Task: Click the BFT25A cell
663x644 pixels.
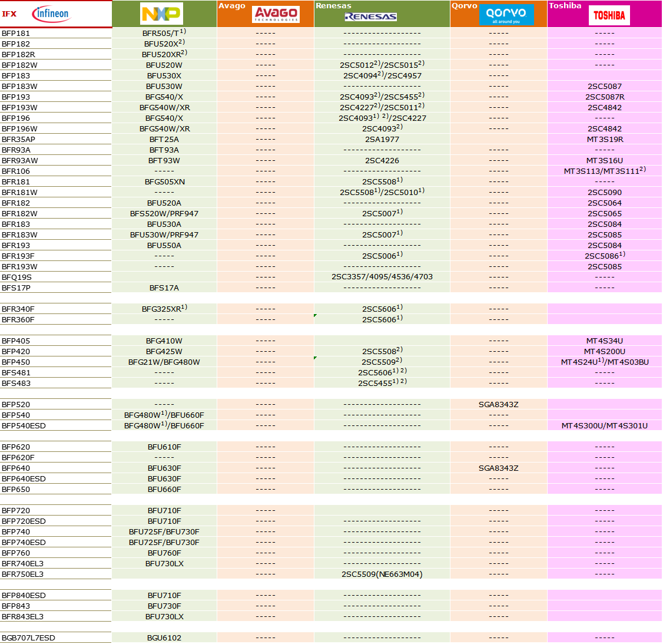Action: 164,139
